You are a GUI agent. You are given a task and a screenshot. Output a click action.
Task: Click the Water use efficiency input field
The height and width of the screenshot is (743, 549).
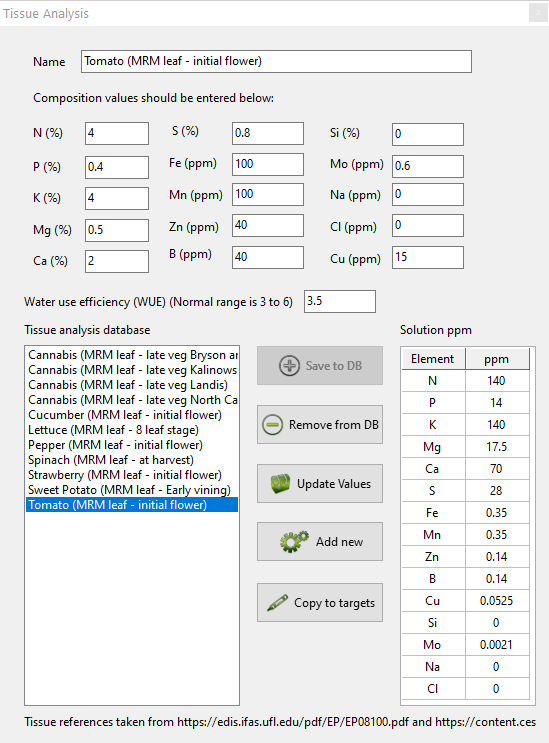pyautogui.click(x=340, y=301)
